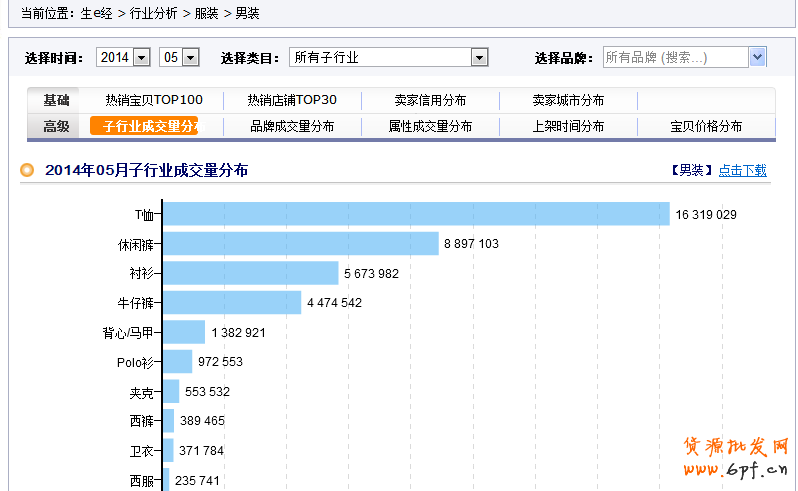Switch to 品牌成交量分布 tab
798x491 pixels.
coord(292,126)
